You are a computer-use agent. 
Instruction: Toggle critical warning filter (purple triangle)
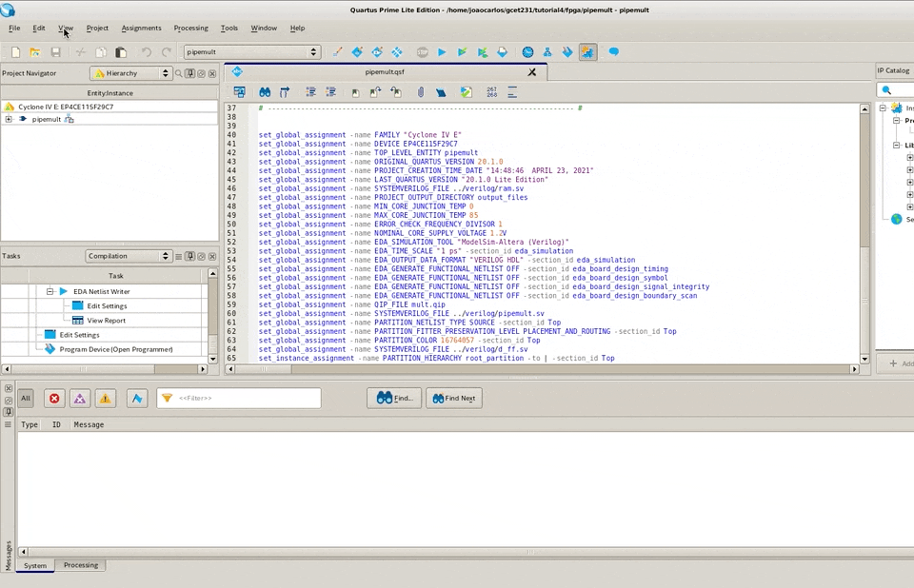click(x=80, y=398)
